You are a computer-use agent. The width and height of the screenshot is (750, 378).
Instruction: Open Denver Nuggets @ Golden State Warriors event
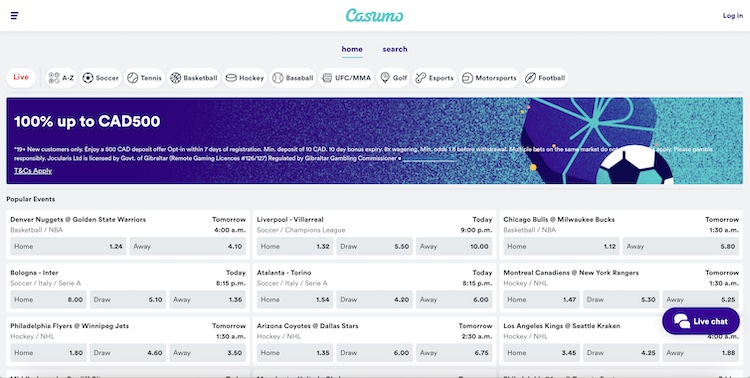pyautogui.click(x=78, y=220)
